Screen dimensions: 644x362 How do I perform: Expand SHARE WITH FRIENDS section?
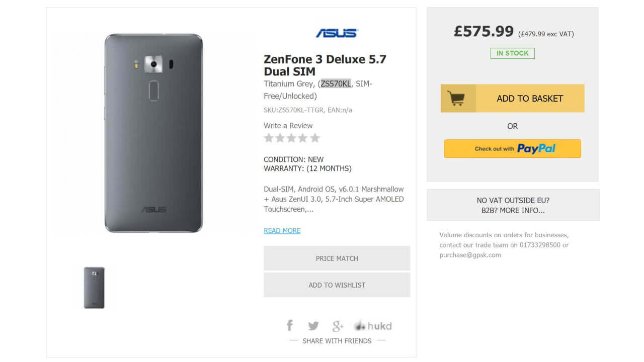coord(336,341)
